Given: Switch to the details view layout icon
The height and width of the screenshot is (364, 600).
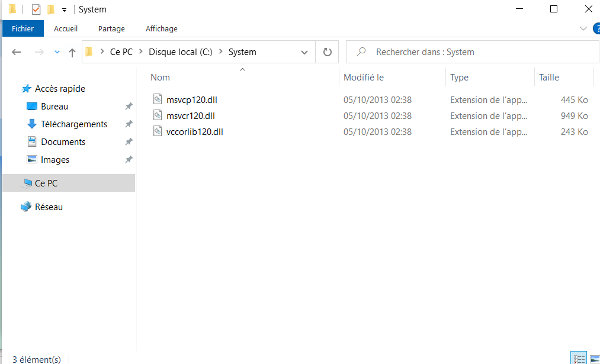Looking at the screenshot, I should (x=578, y=358).
